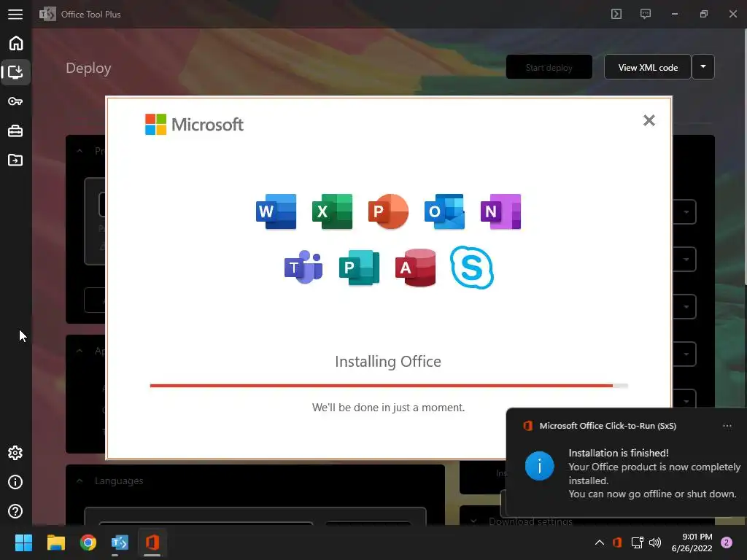Click the View XML code button

[x=648, y=67]
